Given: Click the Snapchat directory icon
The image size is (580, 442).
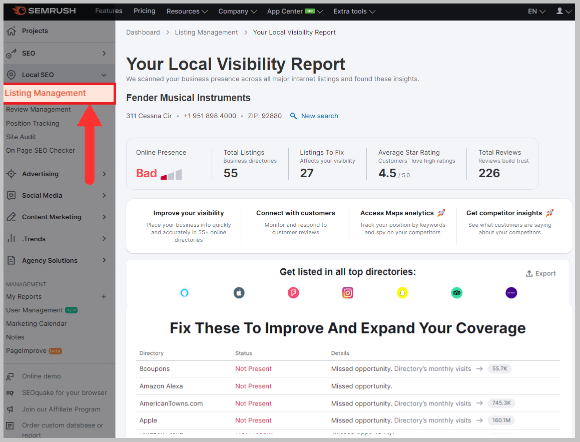Looking at the screenshot, I should pyautogui.click(x=402, y=293).
